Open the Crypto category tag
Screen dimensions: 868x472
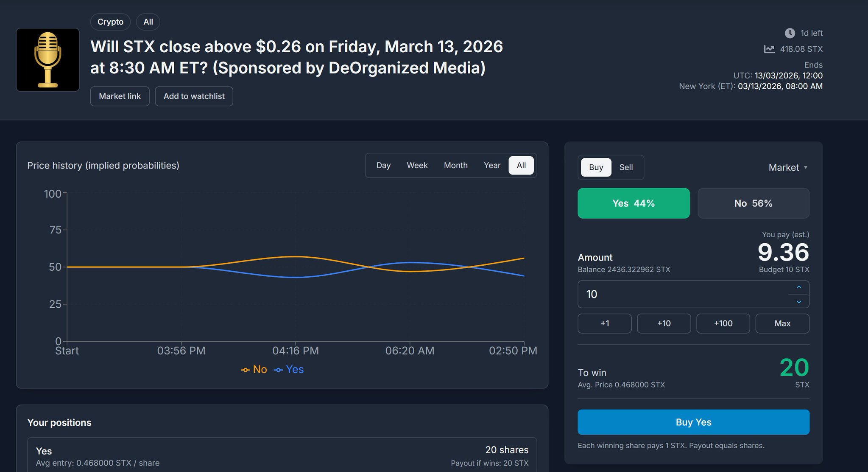pyautogui.click(x=110, y=22)
